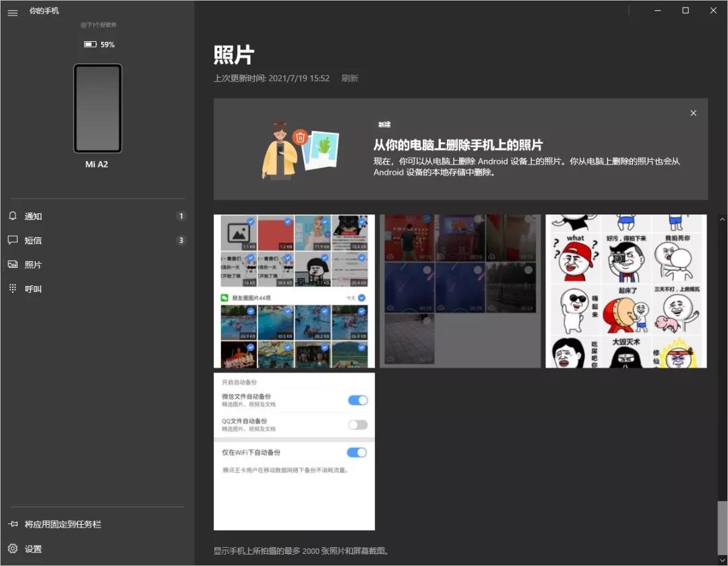Open the 设置 settings gear
This screenshot has height=566, width=728.
pos(13,548)
